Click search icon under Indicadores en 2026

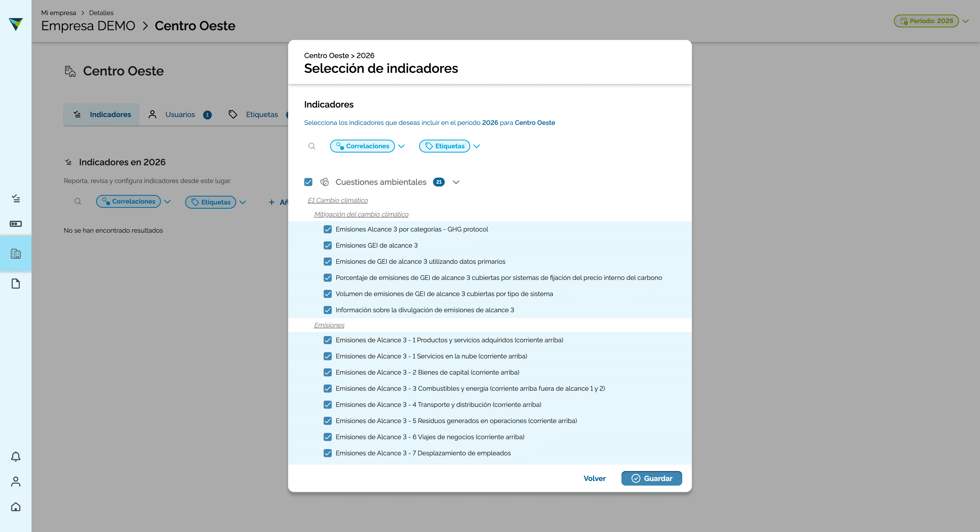[x=78, y=202]
